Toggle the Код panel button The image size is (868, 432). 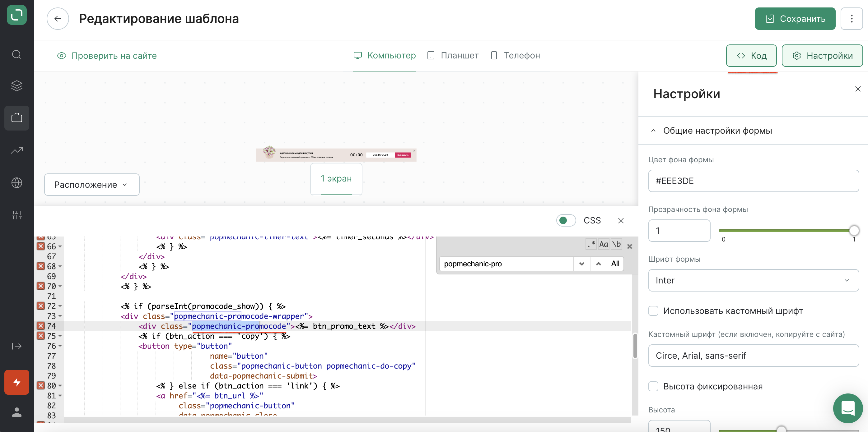tap(751, 56)
